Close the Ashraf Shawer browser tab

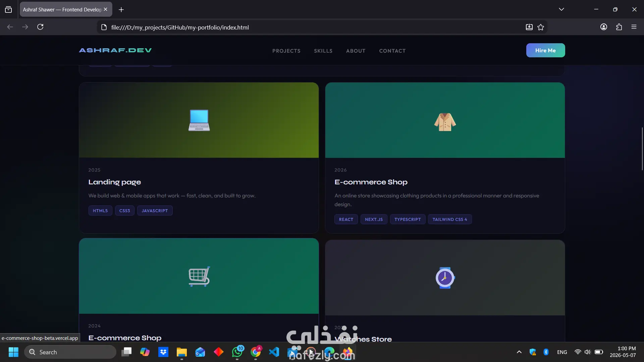105,9
